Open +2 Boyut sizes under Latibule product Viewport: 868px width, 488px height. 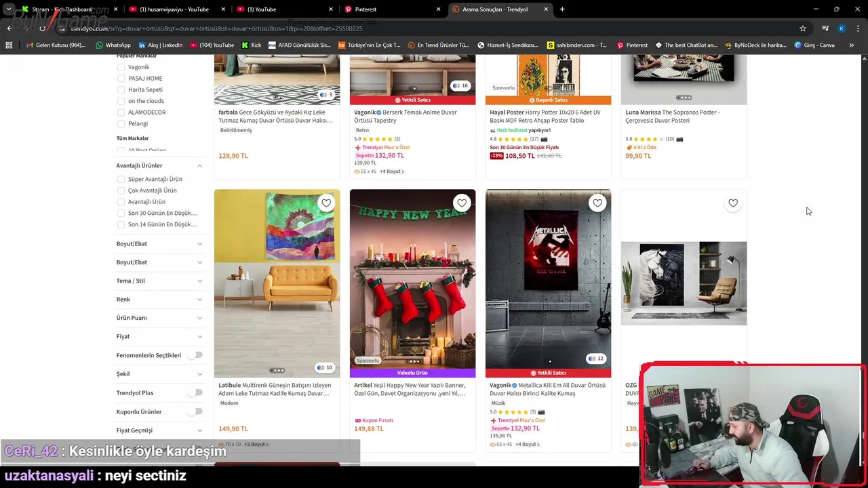(256, 445)
